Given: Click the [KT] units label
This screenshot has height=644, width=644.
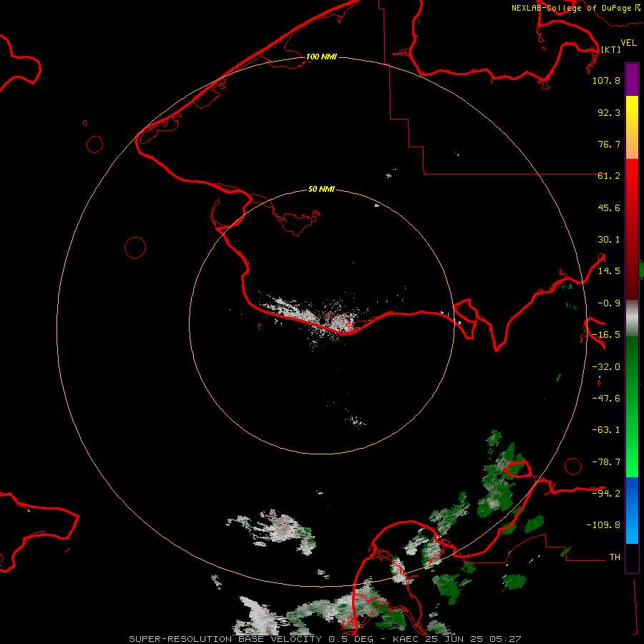Looking at the screenshot, I should (x=610, y=49).
